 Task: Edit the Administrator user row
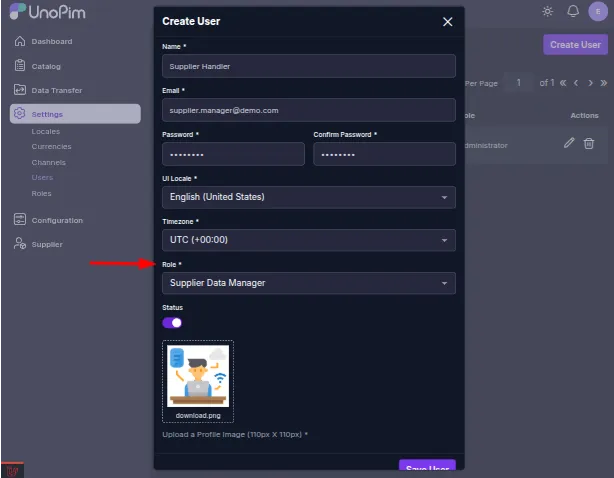(569, 143)
